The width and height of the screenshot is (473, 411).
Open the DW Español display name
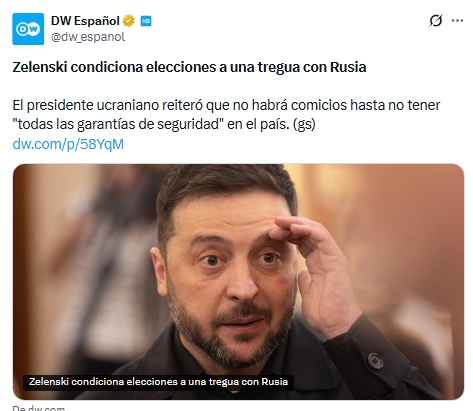click(85, 21)
